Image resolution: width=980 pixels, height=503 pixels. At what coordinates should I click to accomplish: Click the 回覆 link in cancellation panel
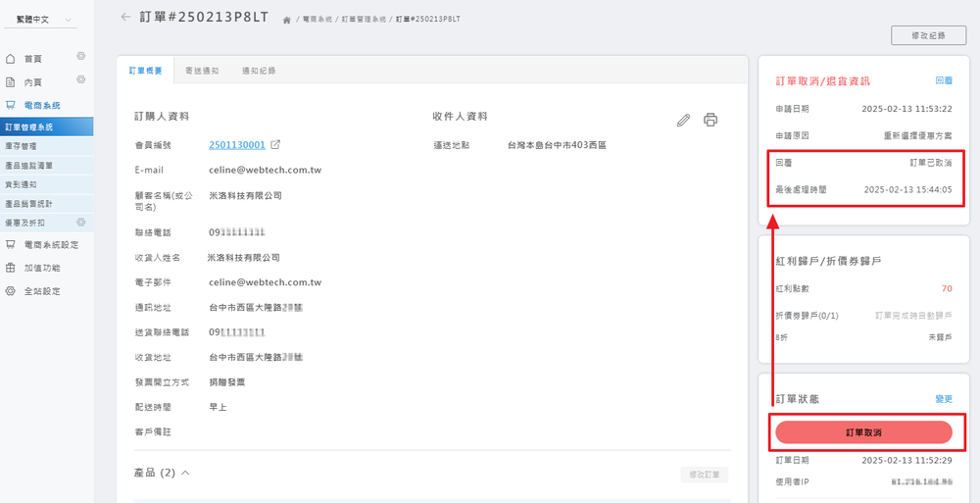click(x=943, y=81)
